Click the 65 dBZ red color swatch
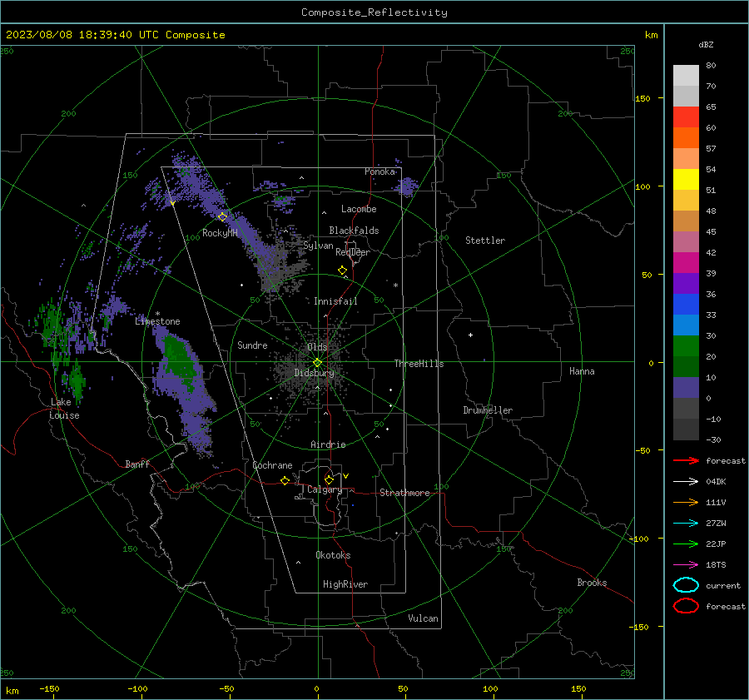 686,117
